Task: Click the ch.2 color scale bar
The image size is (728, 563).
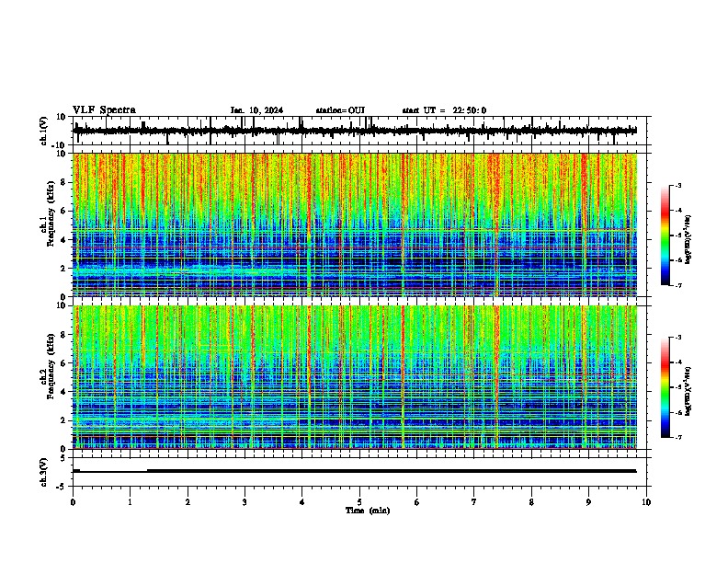Action: 665,387
